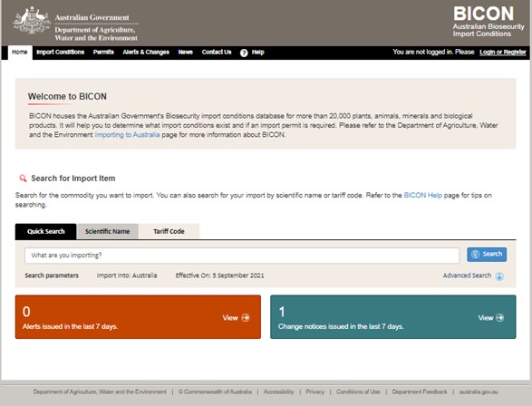532x406 pixels.
Task: Click the Search parameters label
Action: coord(52,275)
